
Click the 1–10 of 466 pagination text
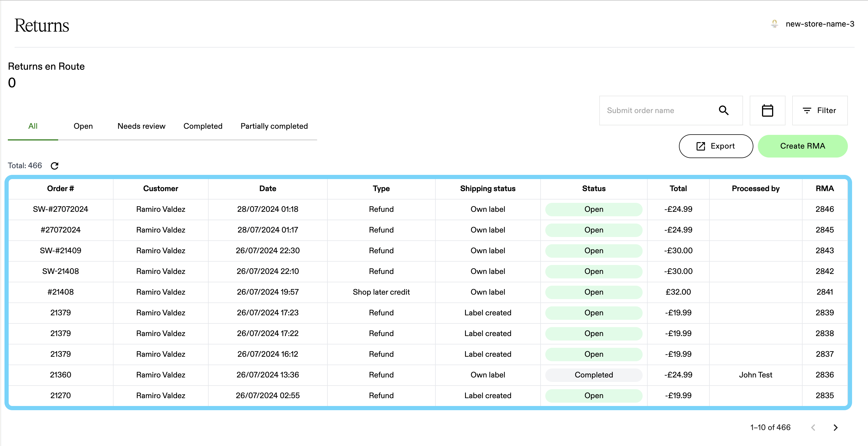[770, 428]
